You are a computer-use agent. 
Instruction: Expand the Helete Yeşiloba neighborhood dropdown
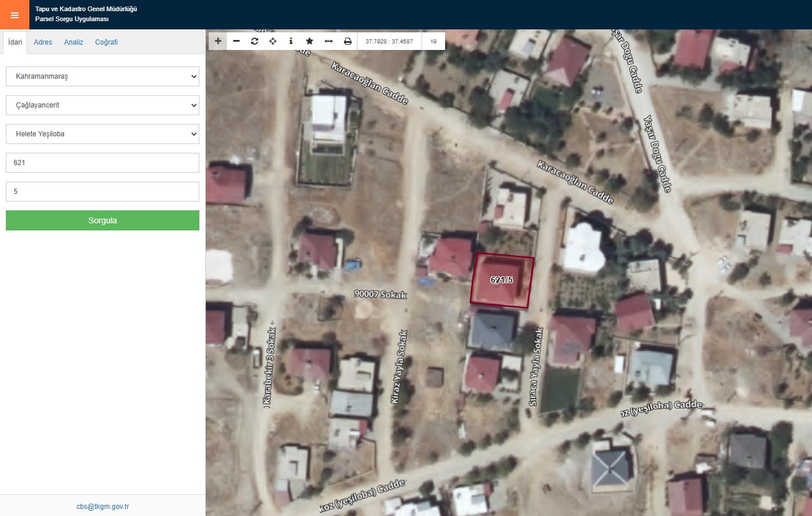[102, 134]
